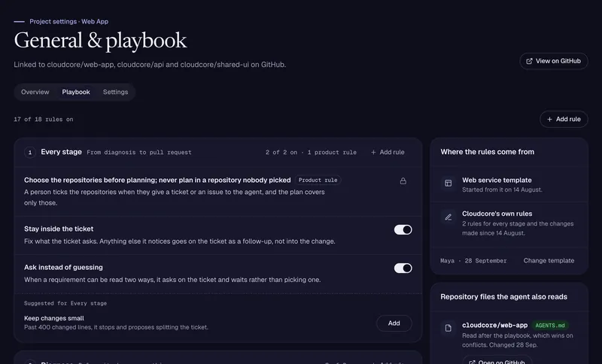This screenshot has height=364, width=602.
Task: Click the 'Web service template' entry title
Action: click(497, 180)
